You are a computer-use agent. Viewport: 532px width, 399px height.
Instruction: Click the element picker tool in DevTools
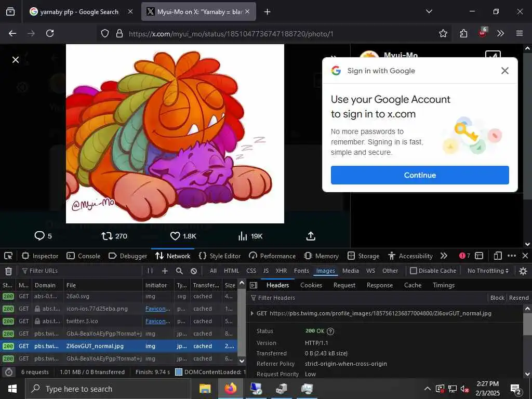click(8, 256)
